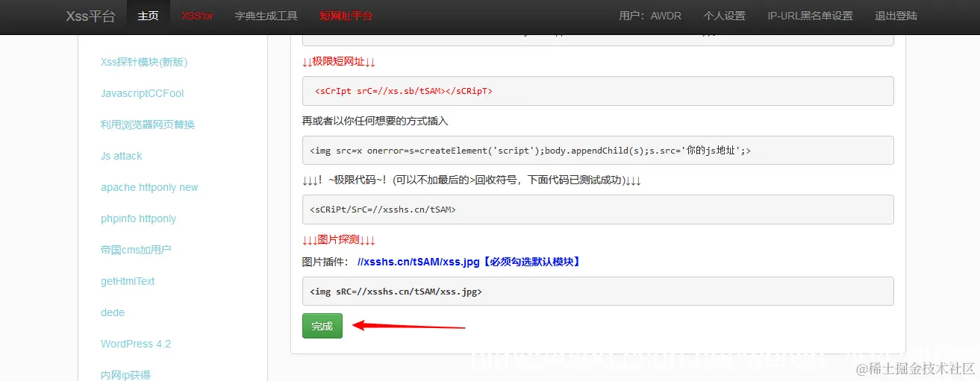
Task: Select the 帝国cms加用户 module
Action: click(136, 250)
